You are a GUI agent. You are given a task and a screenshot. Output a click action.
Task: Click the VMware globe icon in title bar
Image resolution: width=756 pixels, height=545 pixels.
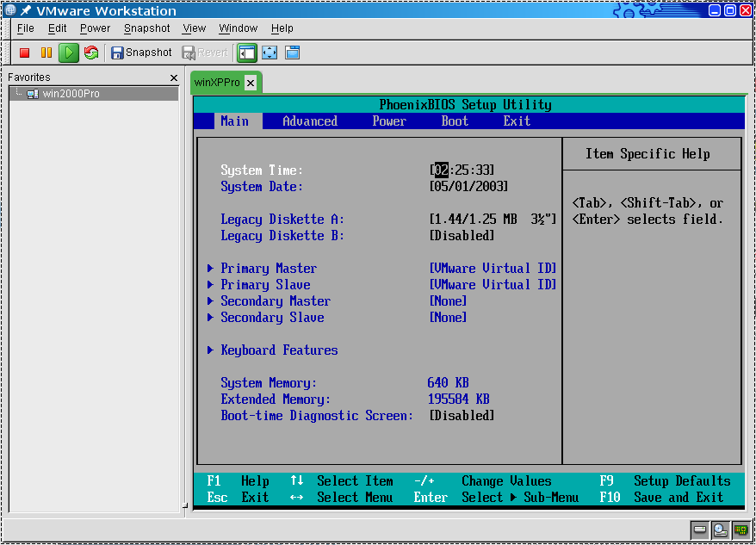click(x=10, y=10)
